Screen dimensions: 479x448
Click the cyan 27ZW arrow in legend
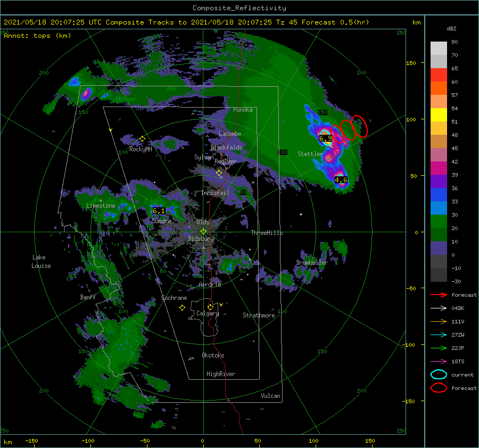tap(439, 335)
